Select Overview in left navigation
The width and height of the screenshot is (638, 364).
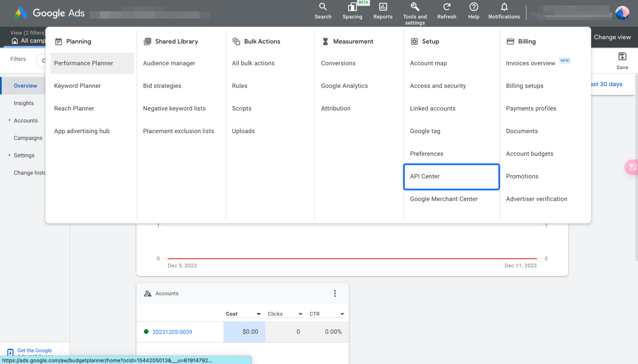tap(25, 86)
